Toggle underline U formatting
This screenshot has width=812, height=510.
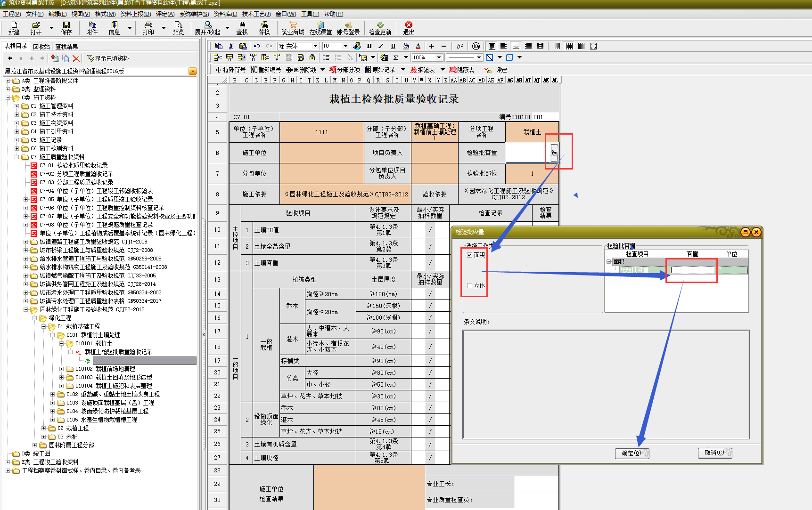[x=393, y=46]
